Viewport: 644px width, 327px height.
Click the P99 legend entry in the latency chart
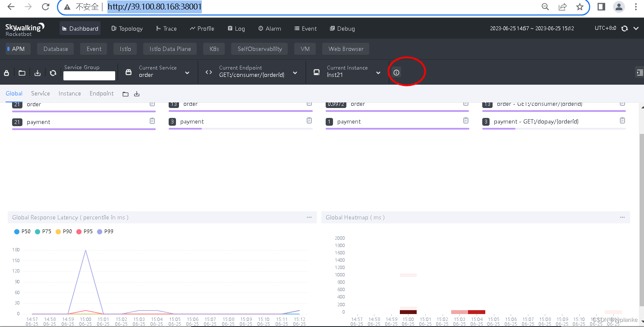pyautogui.click(x=105, y=232)
